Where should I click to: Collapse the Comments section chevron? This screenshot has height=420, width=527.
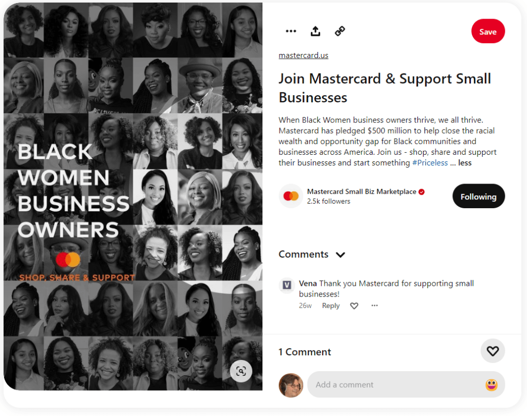340,255
